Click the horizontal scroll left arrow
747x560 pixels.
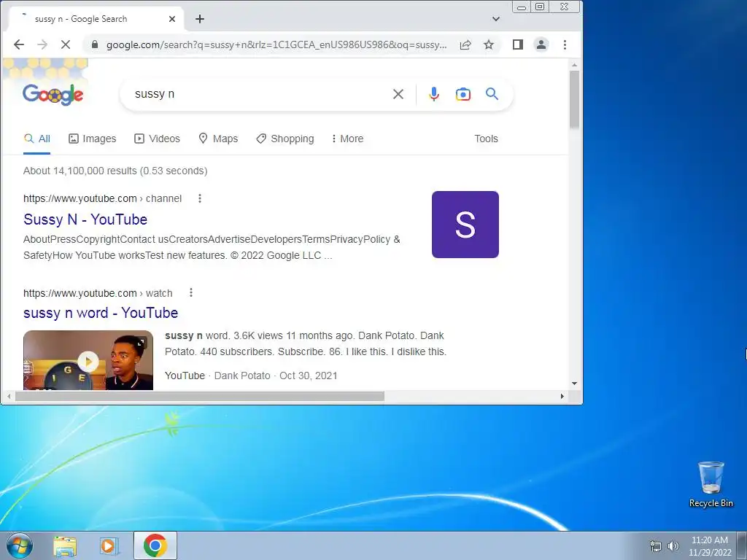9,396
